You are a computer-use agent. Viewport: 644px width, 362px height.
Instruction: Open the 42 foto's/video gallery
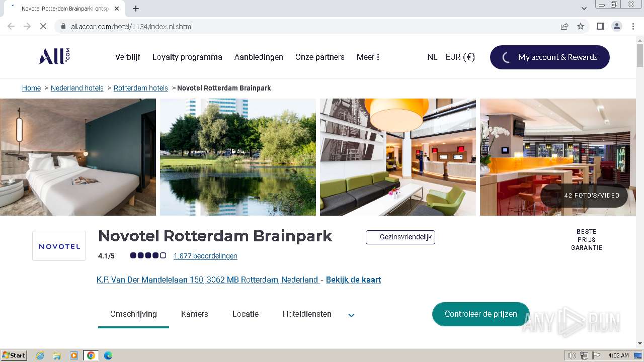click(x=584, y=195)
